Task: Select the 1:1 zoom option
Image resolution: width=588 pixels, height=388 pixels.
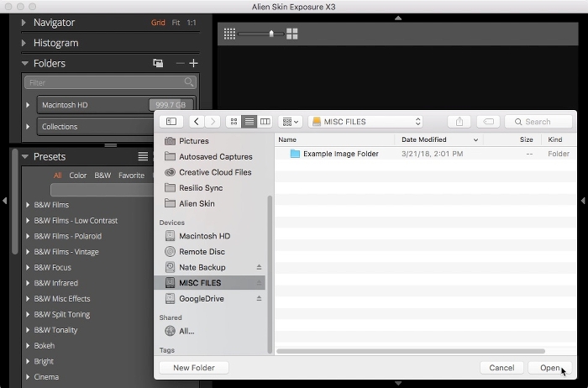Action: (x=192, y=23)
